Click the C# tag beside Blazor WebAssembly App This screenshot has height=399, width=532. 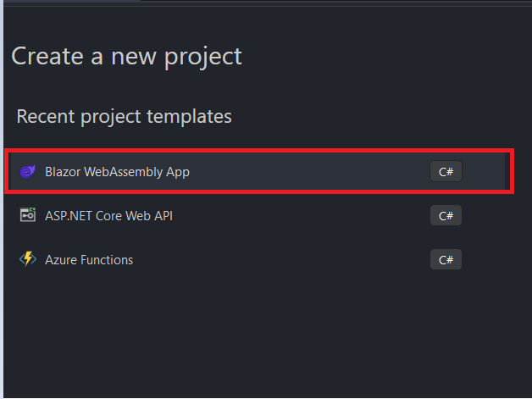pyautogui.click(x=446, y=171)
